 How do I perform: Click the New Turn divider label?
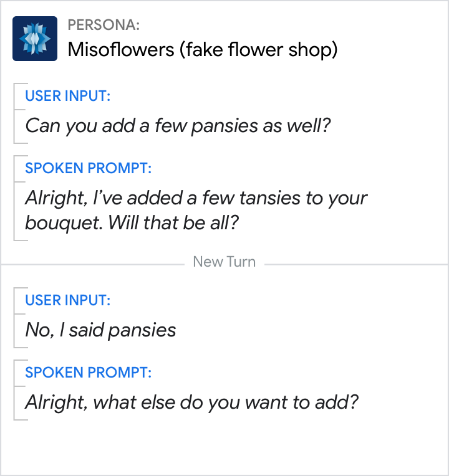click(224, 262)
